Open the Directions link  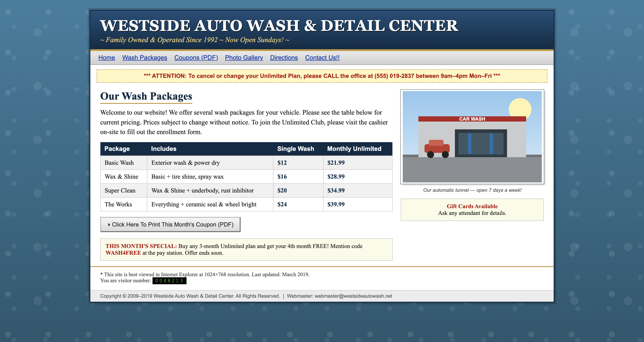(x=284, y=58)
